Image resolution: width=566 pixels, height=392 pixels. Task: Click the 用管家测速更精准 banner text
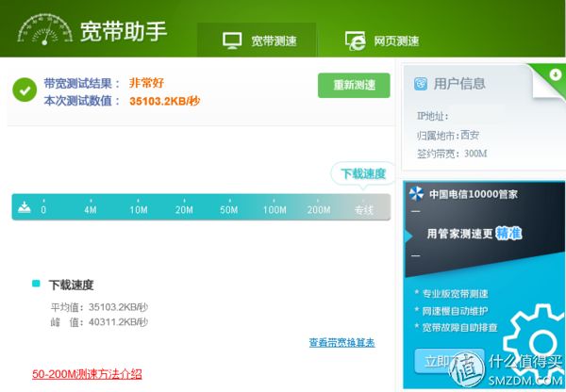coord(474,234)
